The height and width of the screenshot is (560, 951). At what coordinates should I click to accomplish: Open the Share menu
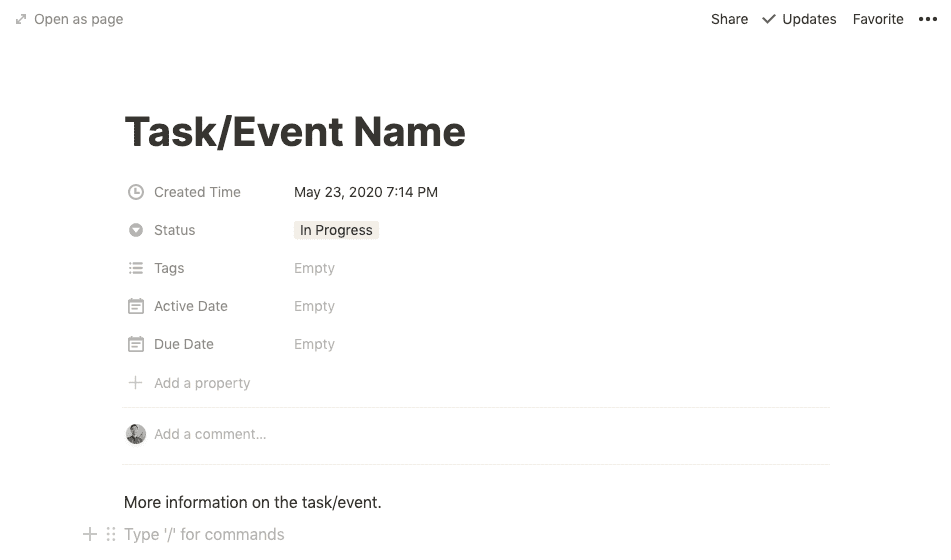(729, 19)
